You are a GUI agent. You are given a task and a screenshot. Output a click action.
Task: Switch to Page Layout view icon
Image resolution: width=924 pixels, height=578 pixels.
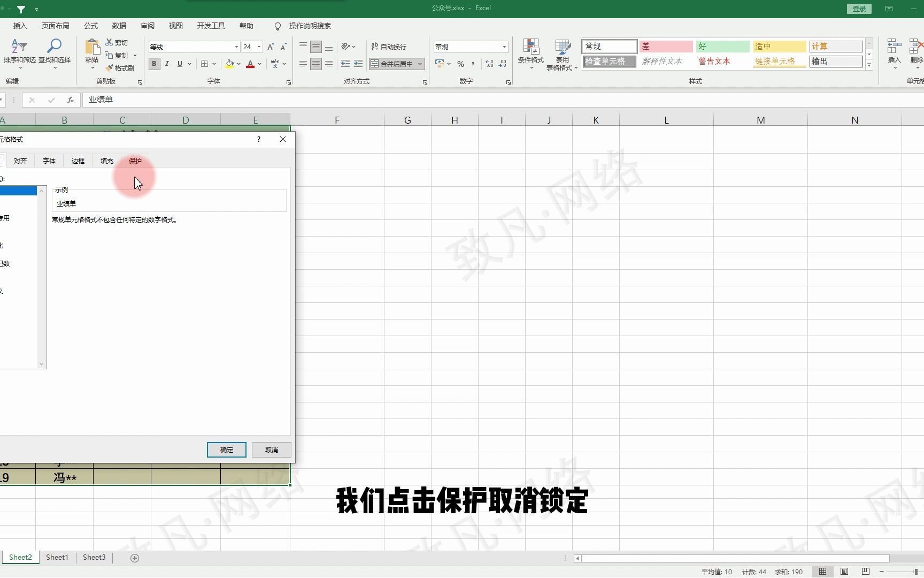coord(844,572)
